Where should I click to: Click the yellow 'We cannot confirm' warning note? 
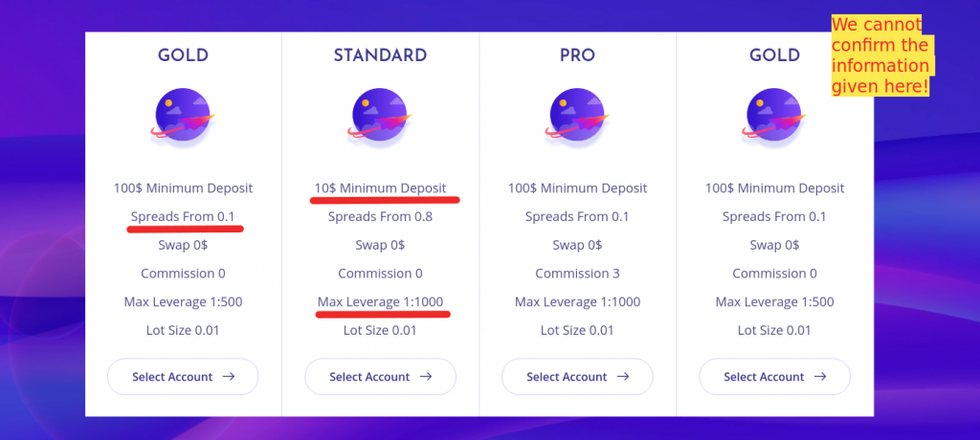click(x=880, y=55)
